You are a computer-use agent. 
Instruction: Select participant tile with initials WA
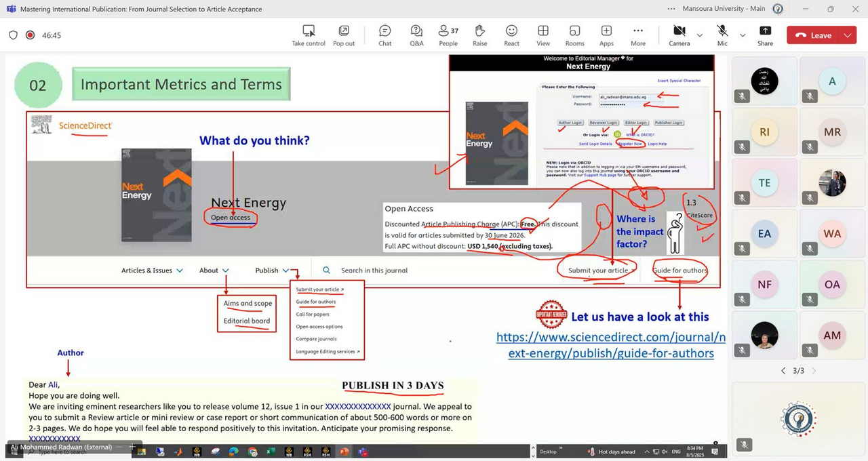(x=832, y=234)
